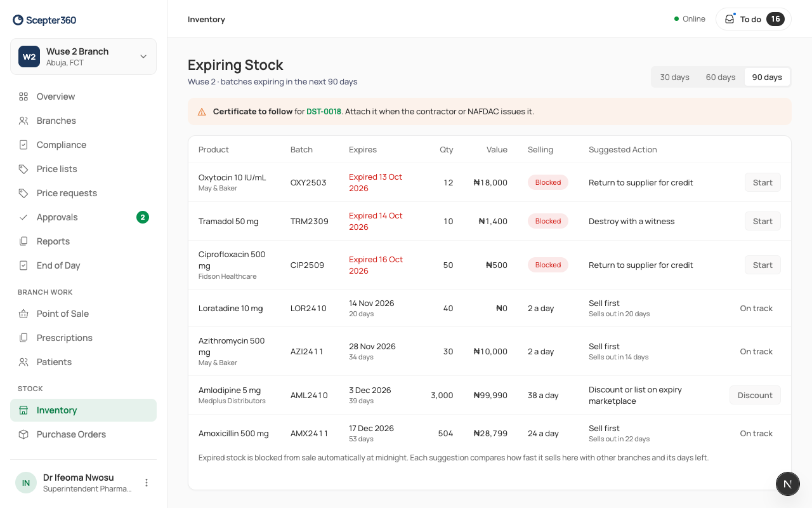
Task: Click the Expires column header
Action: point(363,150)
